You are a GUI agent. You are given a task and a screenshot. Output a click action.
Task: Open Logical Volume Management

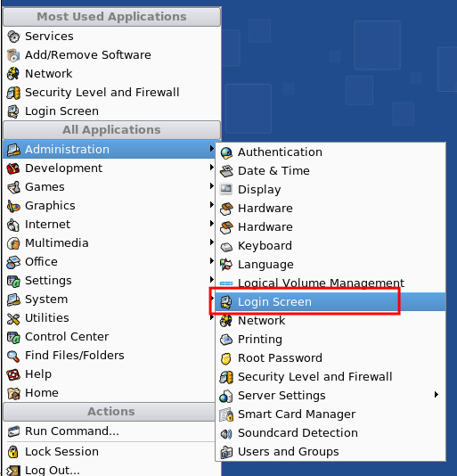(x=331, y=283)
